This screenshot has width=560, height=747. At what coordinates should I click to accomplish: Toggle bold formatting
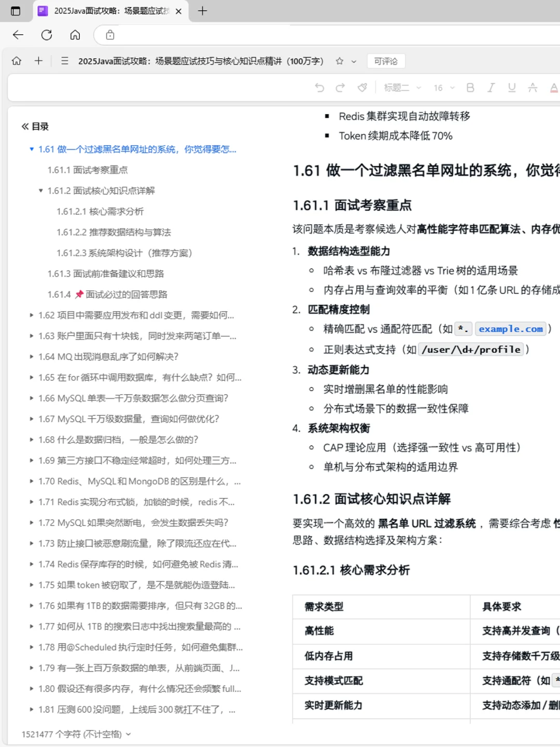pyautogui.click(x=470, y=88)
